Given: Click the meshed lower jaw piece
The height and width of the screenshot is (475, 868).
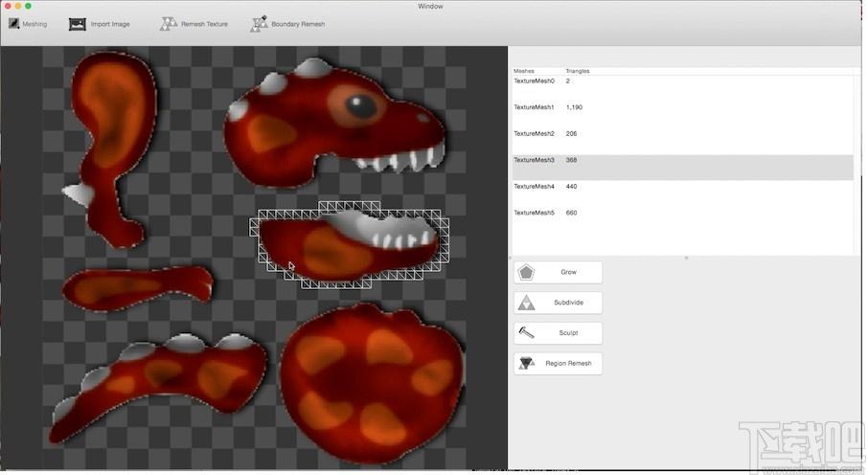Looking at the screenshot, I should pyautogui.click(x=349, y=245).
